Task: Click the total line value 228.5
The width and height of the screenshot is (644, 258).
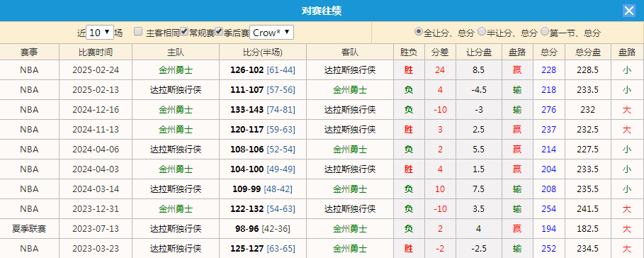Action: tap(588, 70)
